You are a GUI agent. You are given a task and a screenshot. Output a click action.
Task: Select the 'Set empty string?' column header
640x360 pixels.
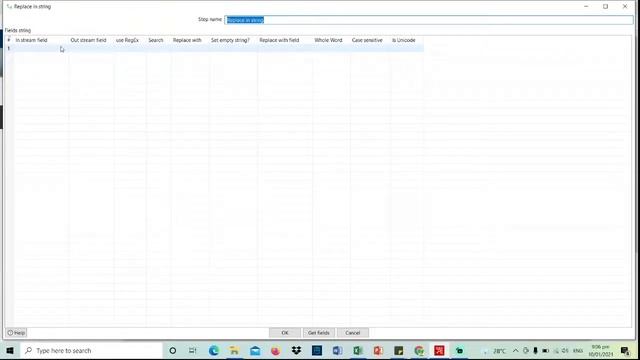[230, 40]
